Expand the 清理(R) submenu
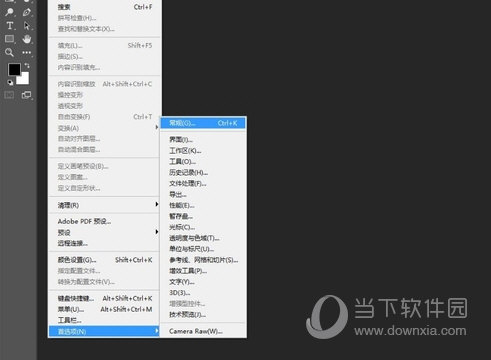The image size is (491, 360). 105,205
